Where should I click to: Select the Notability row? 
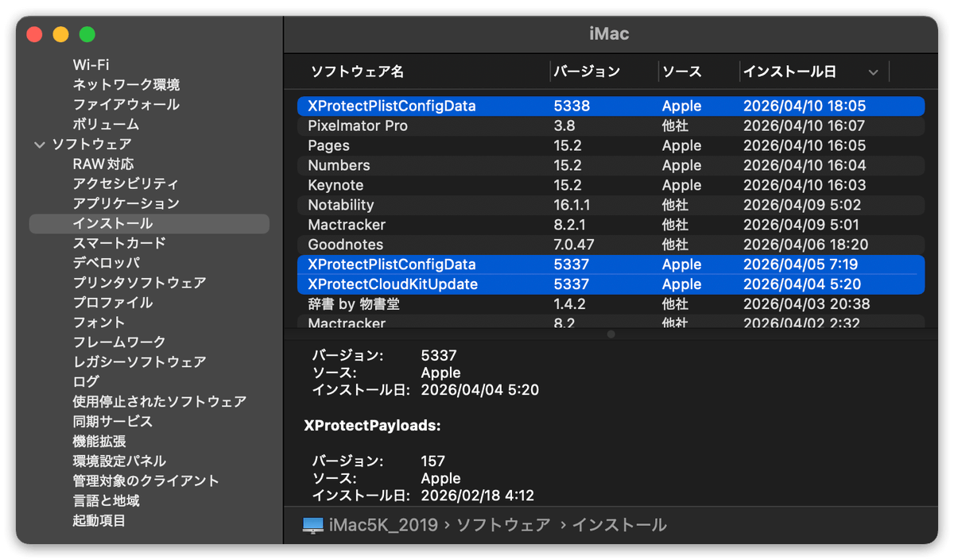click(611, 205)
